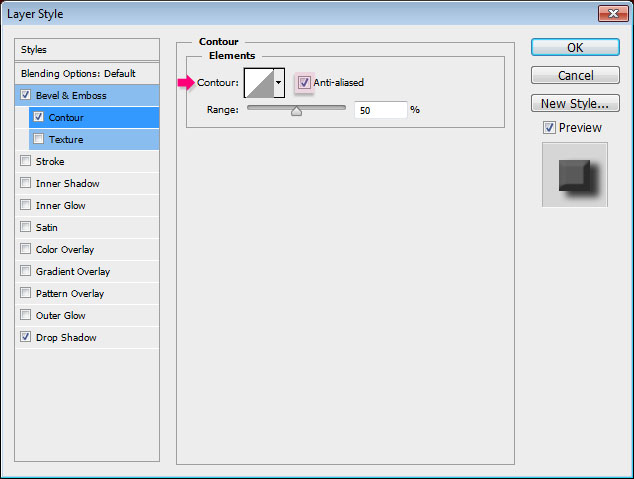This screenshot has width=634, height=479.
Task: Click the New Style... button
Action: coord(575,103)
